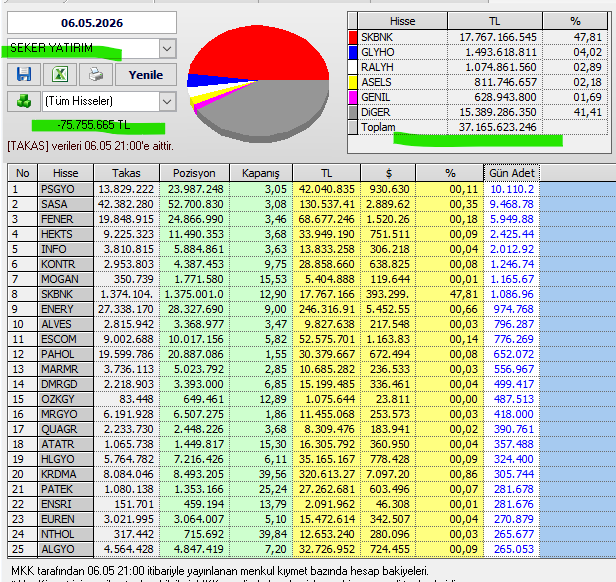The image size is (616, 582).
Task: Select the EUREN stock cell
Action: (x=66, y=519)
